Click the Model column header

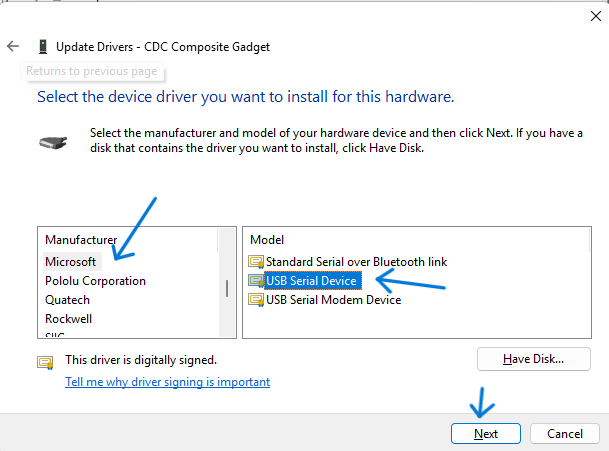point(267,240)
